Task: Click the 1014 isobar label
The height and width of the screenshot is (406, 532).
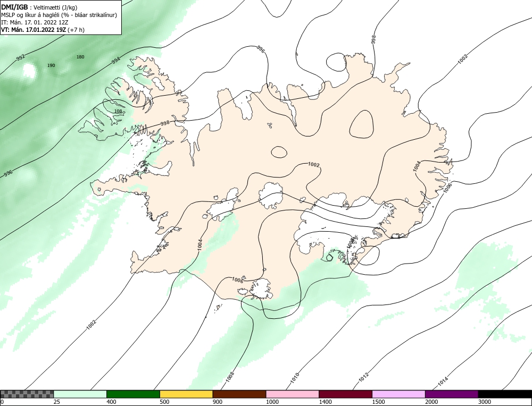Action: coord(443,381)
